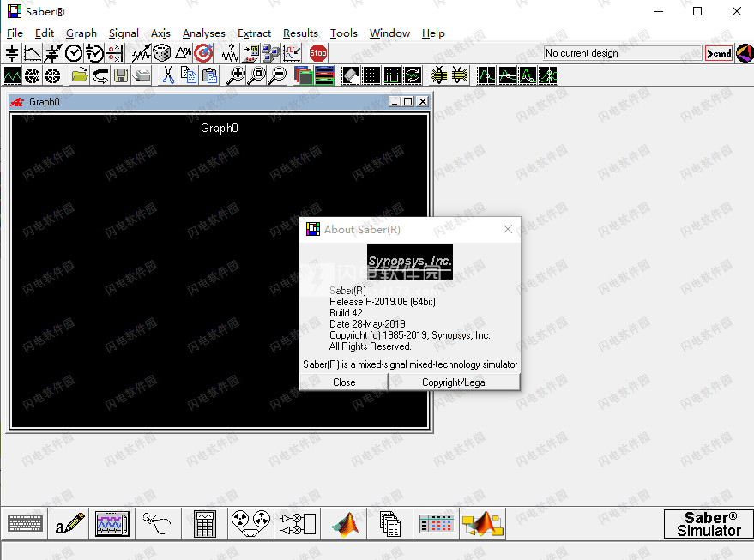Click Close in About Saber dialog
Screen dimensions: 754x560
[x=344, y=382]
